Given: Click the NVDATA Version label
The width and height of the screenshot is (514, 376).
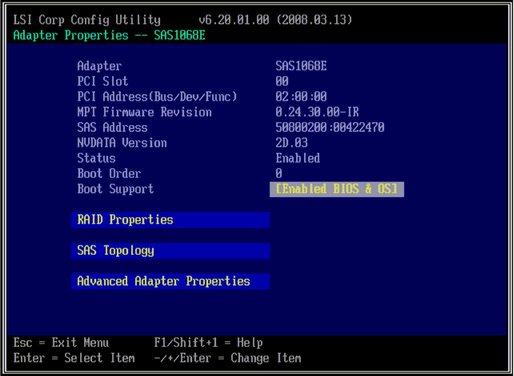Looking at the screenshot, I should (x=122, y=143).
